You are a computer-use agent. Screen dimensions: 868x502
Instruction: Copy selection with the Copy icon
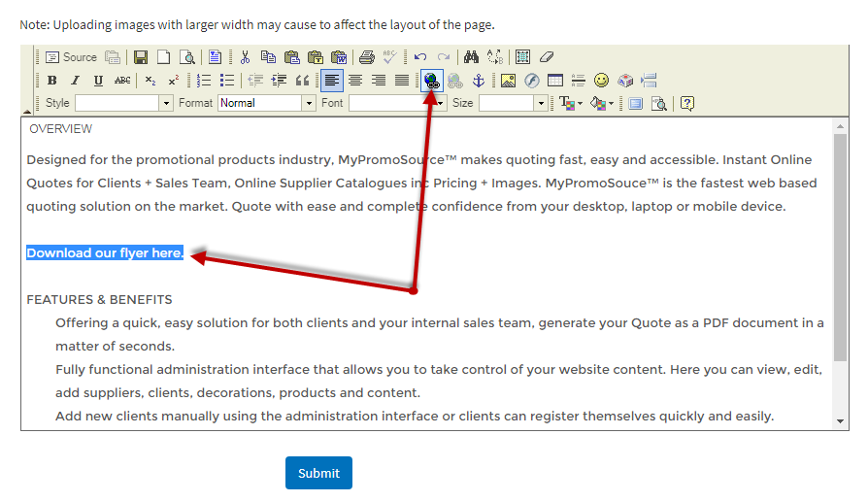coord(269,57)
